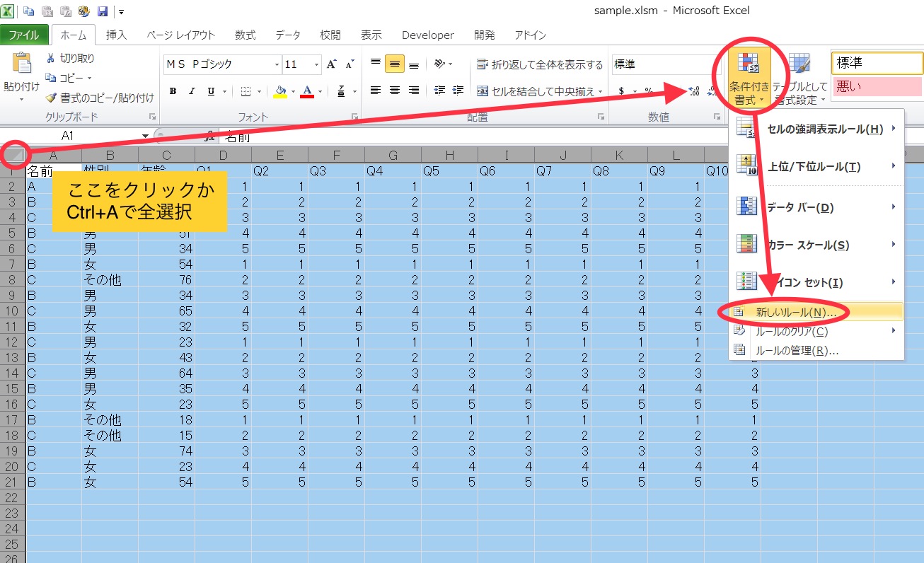The width and height of the screenshot is (924, 563).
Task: Toggle bold formatting
Action: [173, 91]
